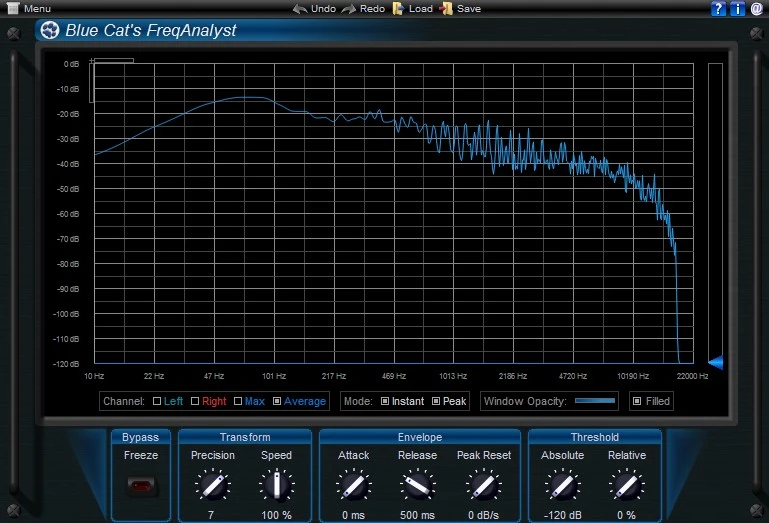Click the Undo text

323,8
